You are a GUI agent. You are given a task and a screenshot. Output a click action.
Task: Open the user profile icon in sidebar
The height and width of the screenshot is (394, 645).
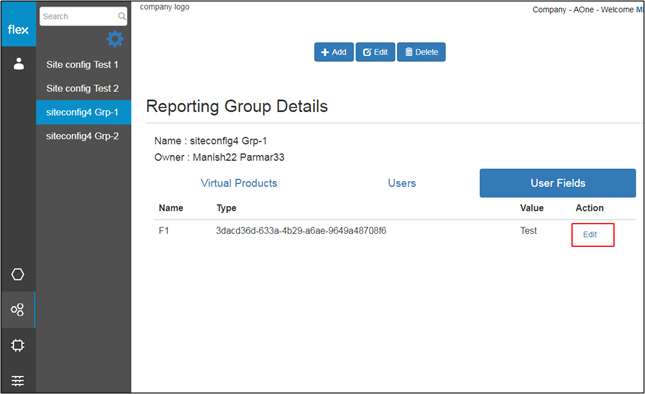click(19, 64)
